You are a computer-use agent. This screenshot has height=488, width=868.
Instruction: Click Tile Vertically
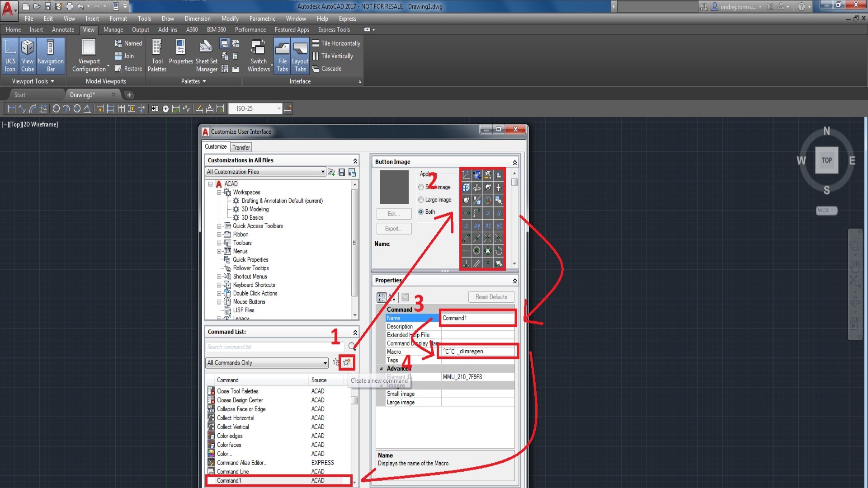coord(333,56)
